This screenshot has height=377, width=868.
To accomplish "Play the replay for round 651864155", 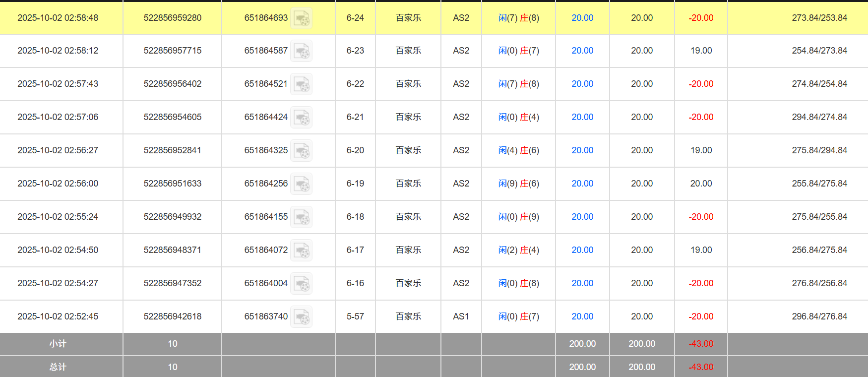I will click(x=301, y=217).
